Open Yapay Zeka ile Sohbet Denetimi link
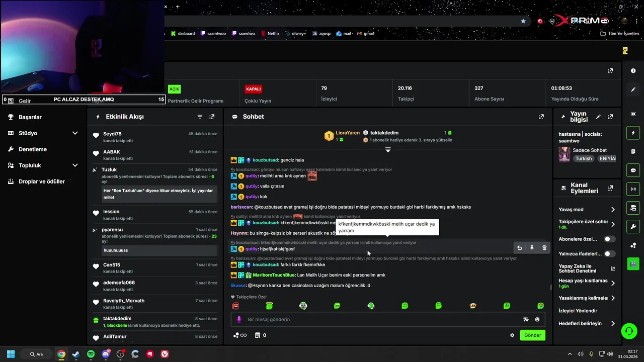Image resolution: width=644 pixels, height=362 pixels. [587, 268]
